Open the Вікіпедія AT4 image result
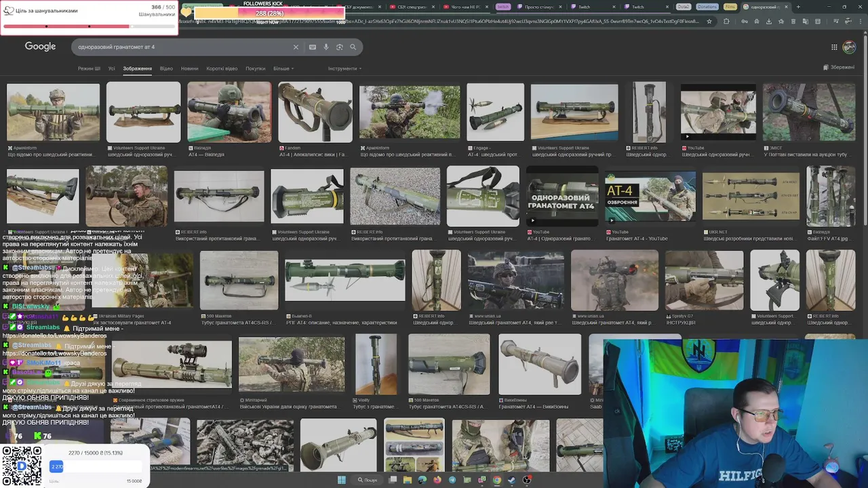 (229, 113)
